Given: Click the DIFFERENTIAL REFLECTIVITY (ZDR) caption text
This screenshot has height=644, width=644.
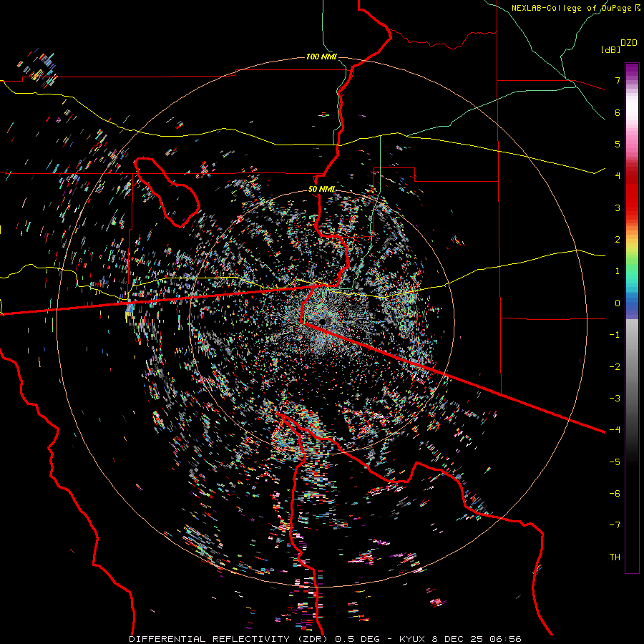Looking at the screenshot, I should pos(229,639).
